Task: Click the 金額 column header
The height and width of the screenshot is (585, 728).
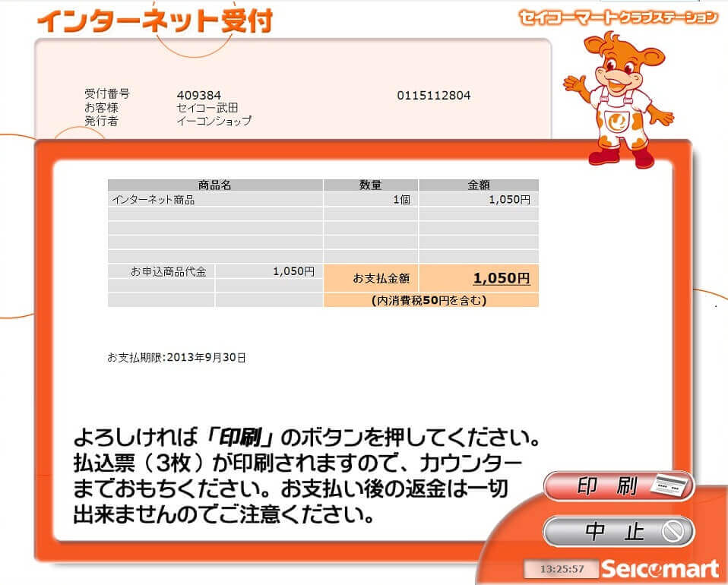Action: pyautogui.click(x=479, y=185)
